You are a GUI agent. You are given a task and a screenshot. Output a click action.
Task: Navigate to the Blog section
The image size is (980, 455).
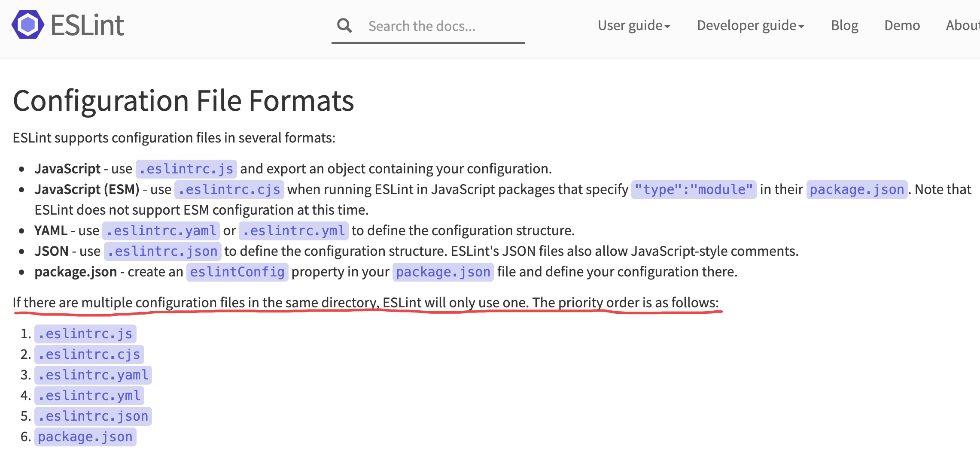[x=844, y=26]
